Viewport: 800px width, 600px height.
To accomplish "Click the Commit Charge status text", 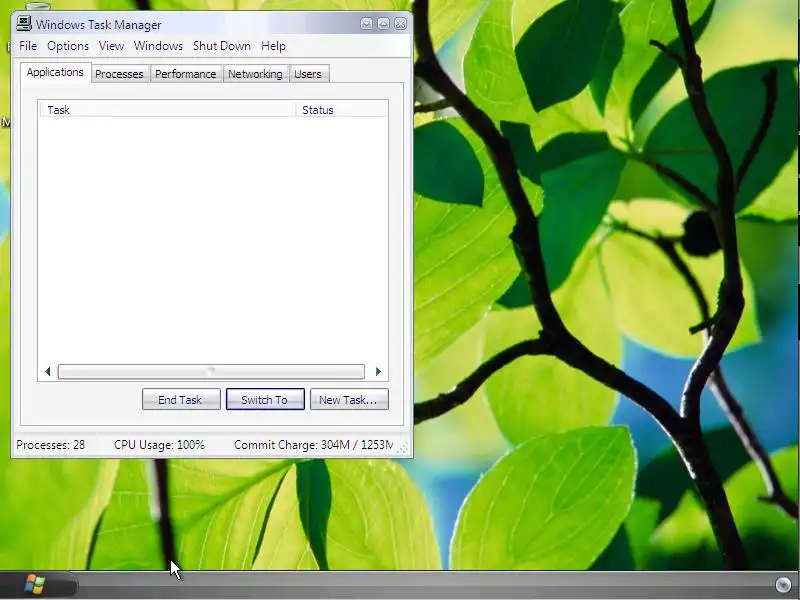I will (x=313, y=445).
